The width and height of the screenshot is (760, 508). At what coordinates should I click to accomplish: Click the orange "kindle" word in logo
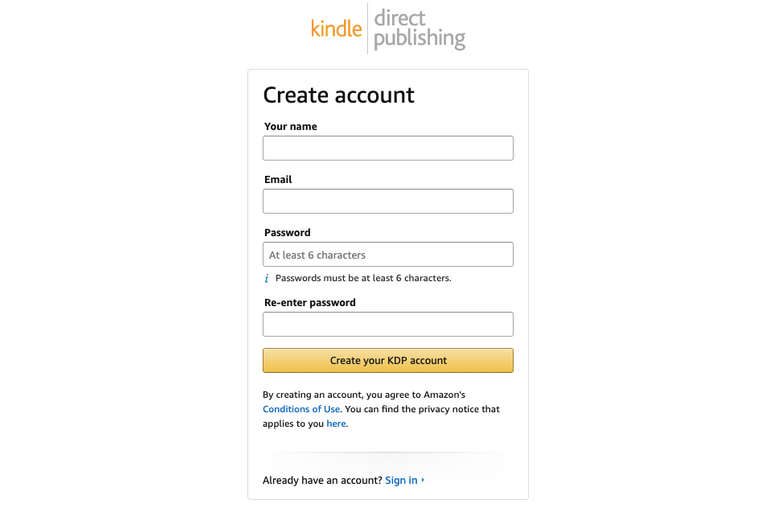pos(336,29)
